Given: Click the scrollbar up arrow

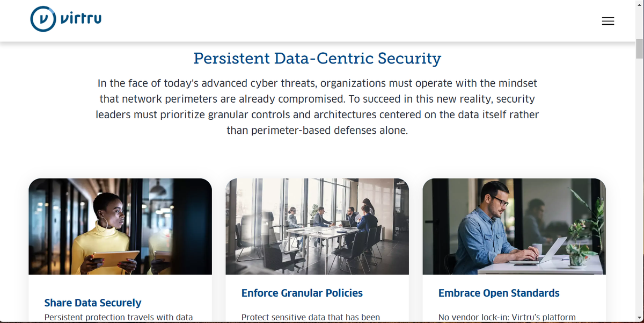Looking at the screenshot, I should (x=640, y=4).
